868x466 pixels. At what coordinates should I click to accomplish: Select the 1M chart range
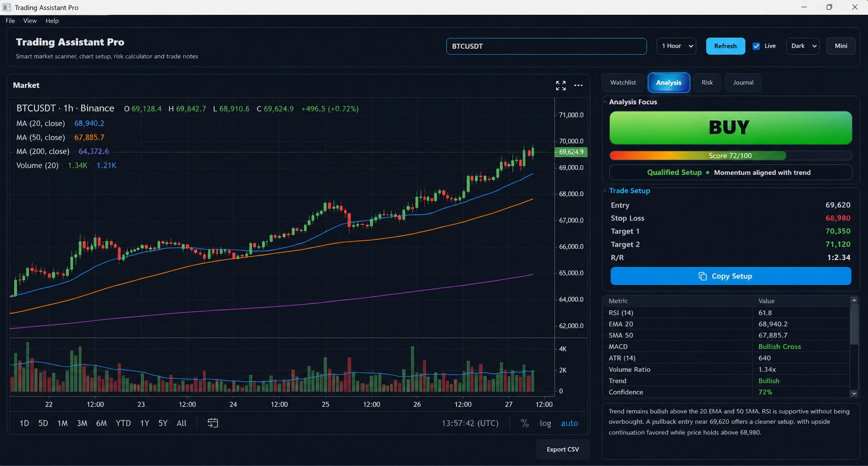click(62, 423)
